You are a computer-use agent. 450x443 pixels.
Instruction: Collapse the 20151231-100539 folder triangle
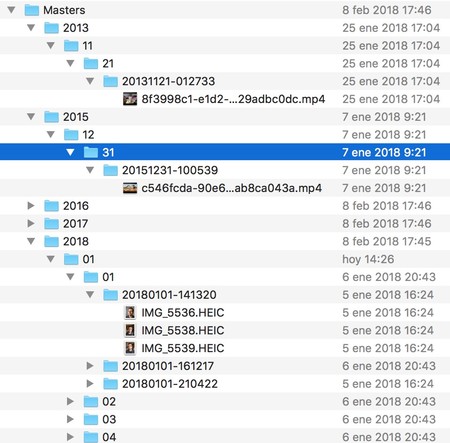(x=90, y=170)
